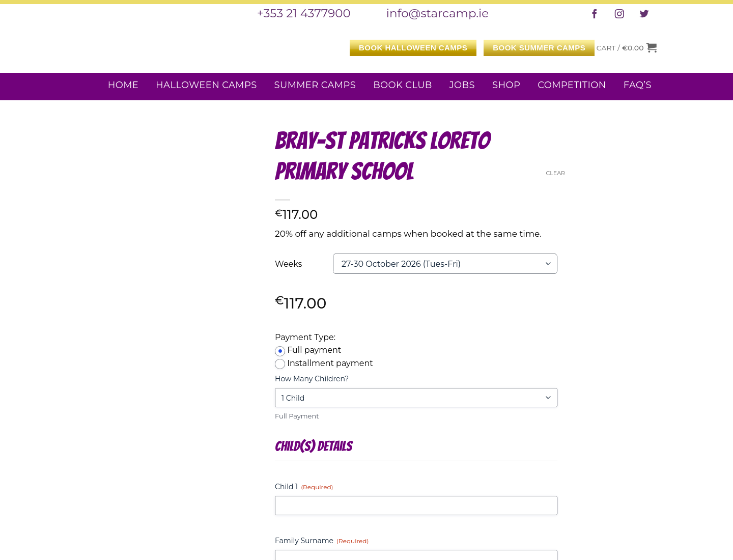Screen dimensions: 733x560
Task: Open the FAQ's menu item
Action: [637, 85]
